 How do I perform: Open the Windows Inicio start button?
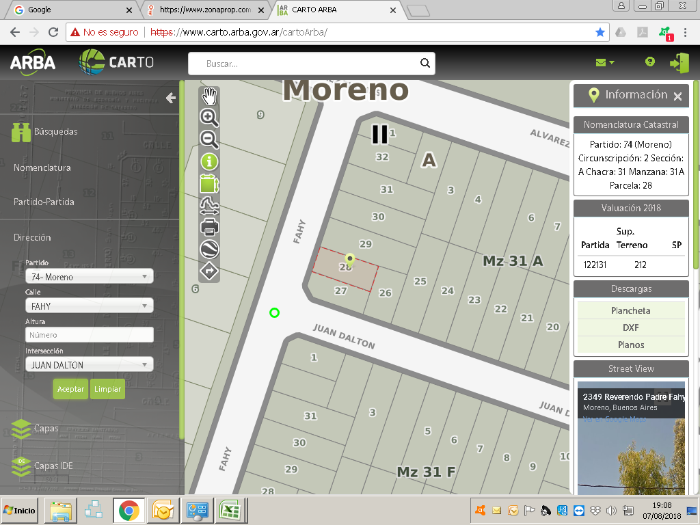point(20,510)
